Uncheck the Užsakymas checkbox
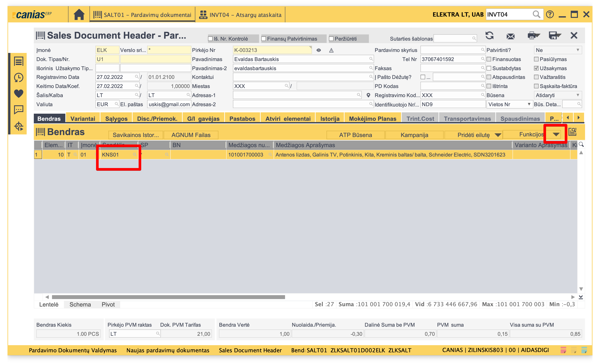Screen dimensions: 600x364 coord(536,68)
